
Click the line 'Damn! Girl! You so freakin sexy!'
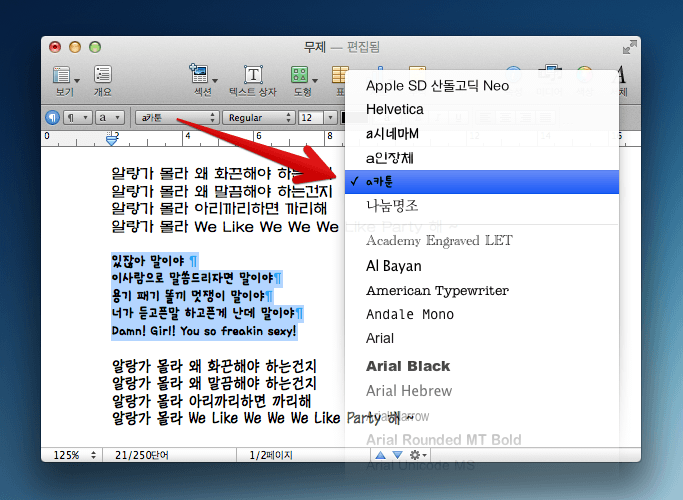[204, 331]
